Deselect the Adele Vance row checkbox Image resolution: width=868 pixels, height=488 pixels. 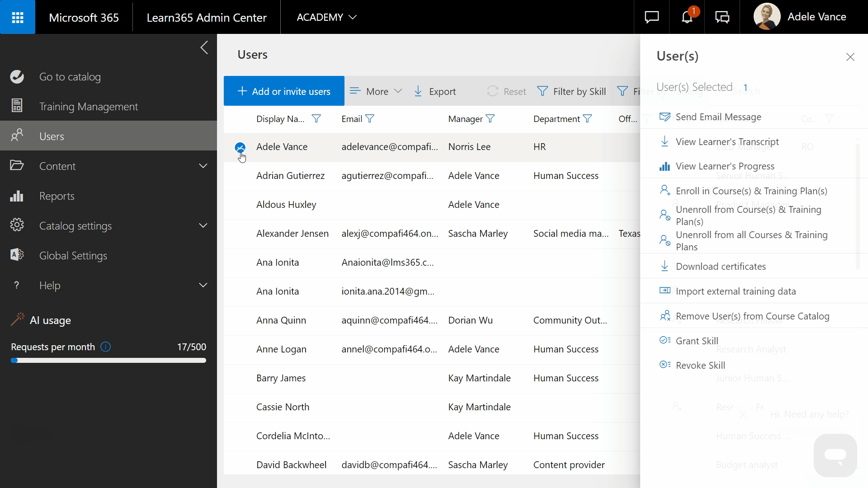click(x=240, y=147)
